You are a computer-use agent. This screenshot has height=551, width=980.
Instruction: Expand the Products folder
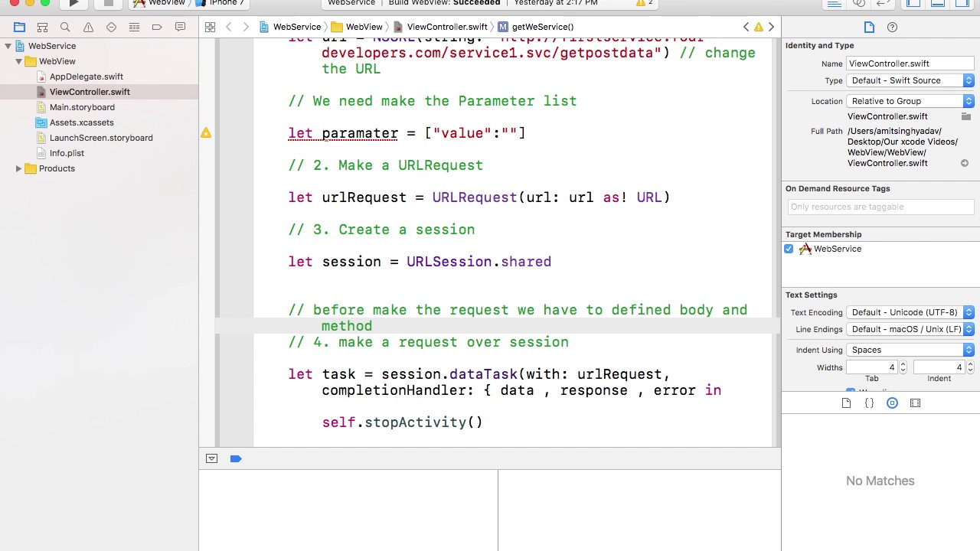(18, 168)
